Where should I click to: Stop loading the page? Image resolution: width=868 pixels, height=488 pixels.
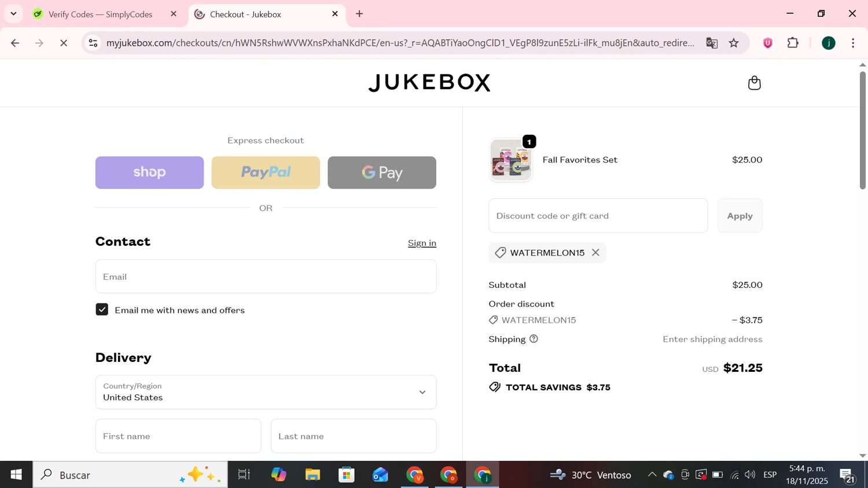click(64, 43)
